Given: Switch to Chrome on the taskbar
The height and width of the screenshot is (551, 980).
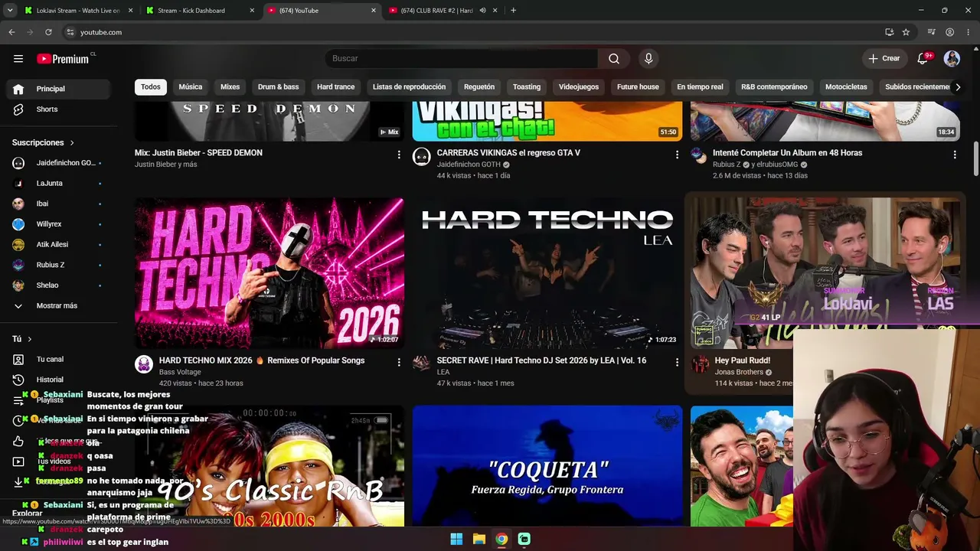Looking at the screenshot, I should (501, 539).
